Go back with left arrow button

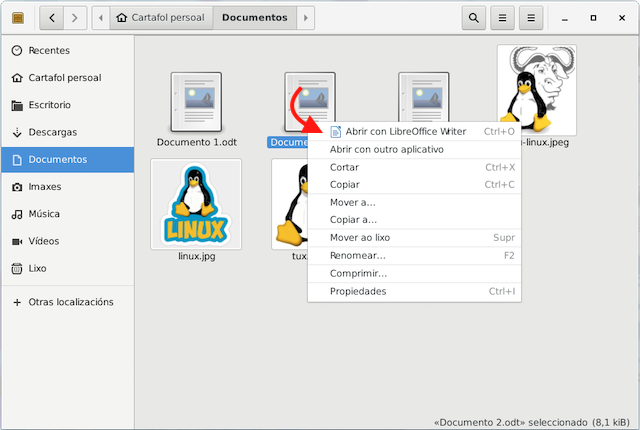(52, 17)
